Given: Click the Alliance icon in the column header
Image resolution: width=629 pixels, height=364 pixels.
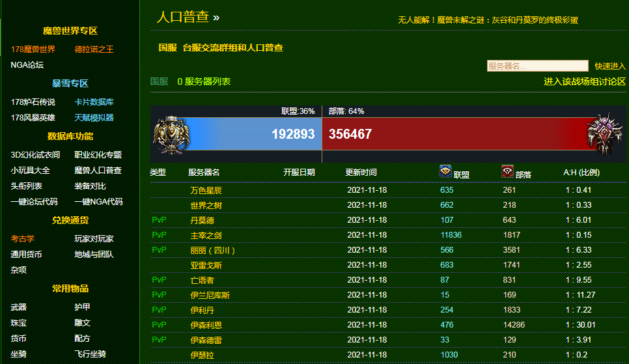Looking at the screenshot, I should point(445,171).
